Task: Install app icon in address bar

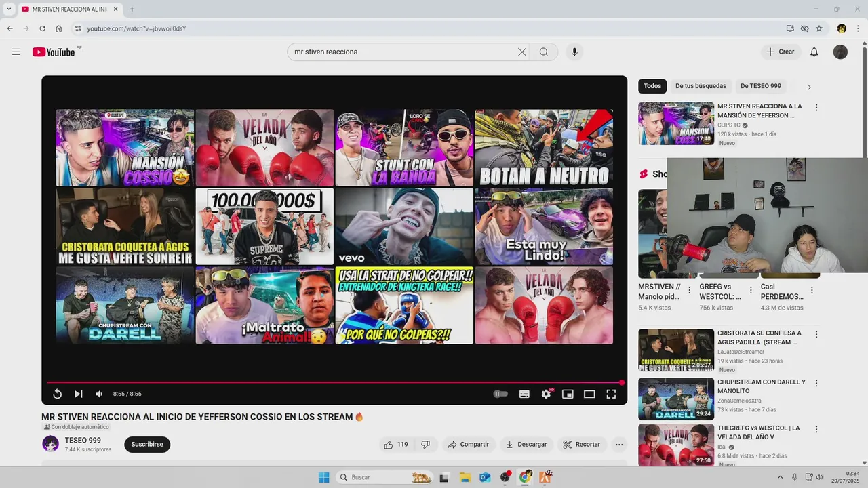Action: coord(790,28)
